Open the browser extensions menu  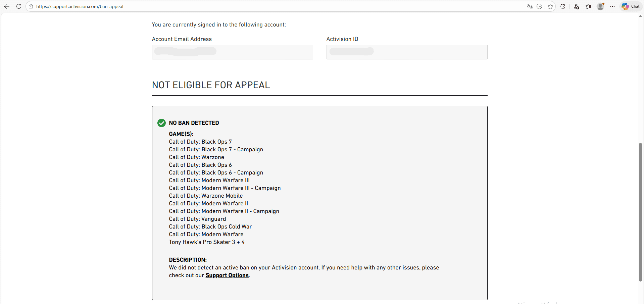pos(563,6)
